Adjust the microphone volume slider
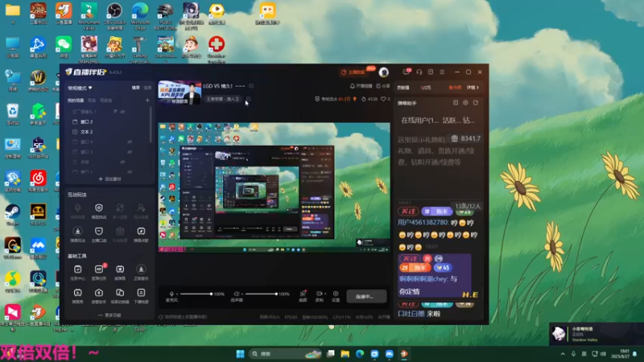 196,294
